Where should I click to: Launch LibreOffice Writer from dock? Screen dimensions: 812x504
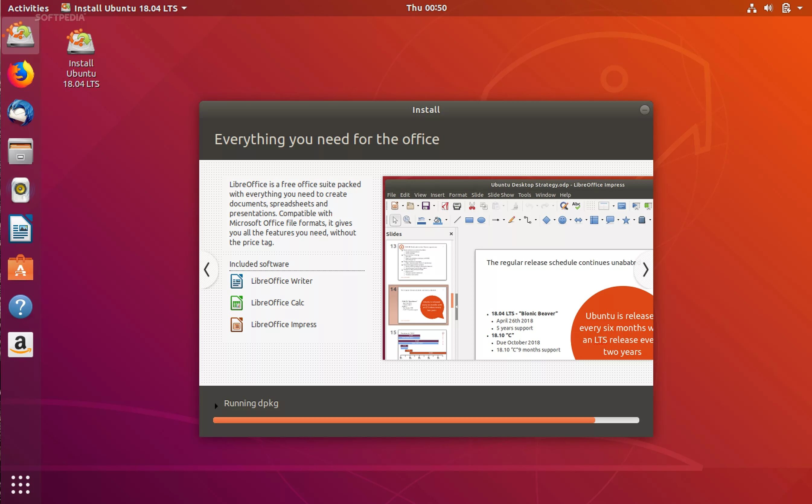(21, 229)
